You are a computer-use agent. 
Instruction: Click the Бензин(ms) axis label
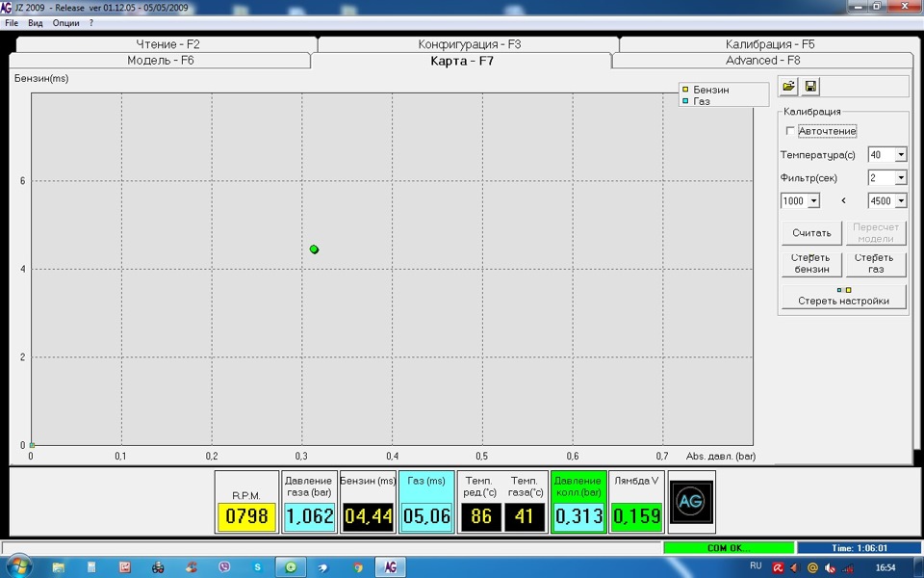tap(41, 78)
